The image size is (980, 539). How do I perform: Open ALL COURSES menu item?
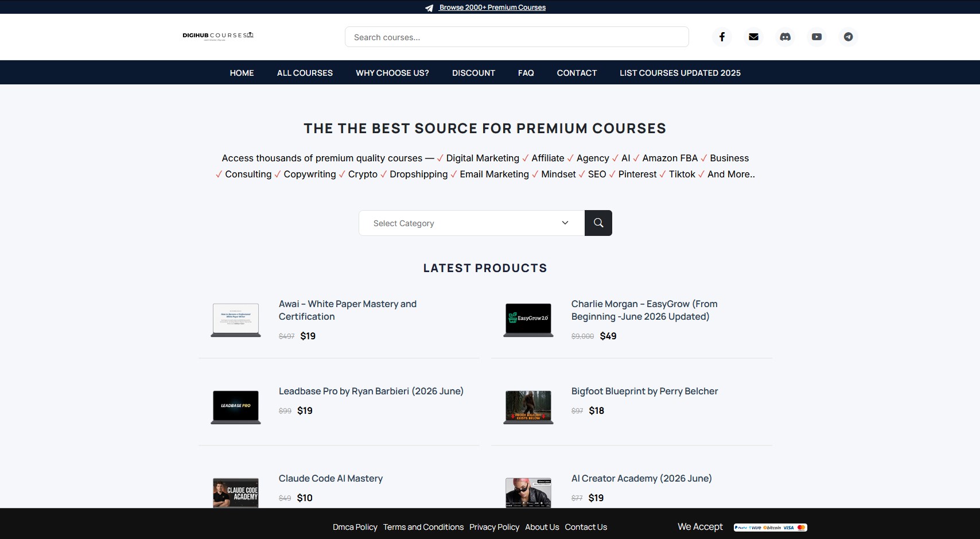click(305, 73)
